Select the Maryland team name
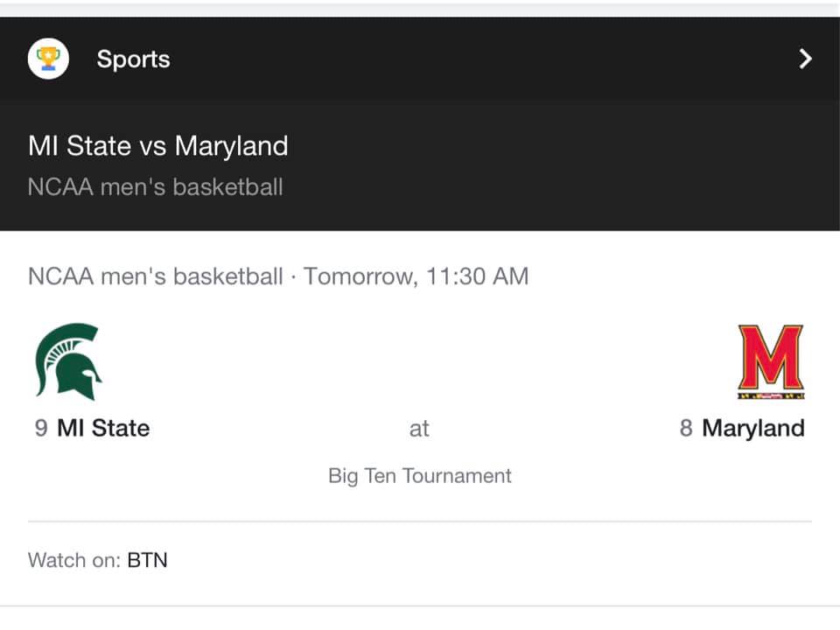The width and height of the screenshot is (840, 630). 753,428
